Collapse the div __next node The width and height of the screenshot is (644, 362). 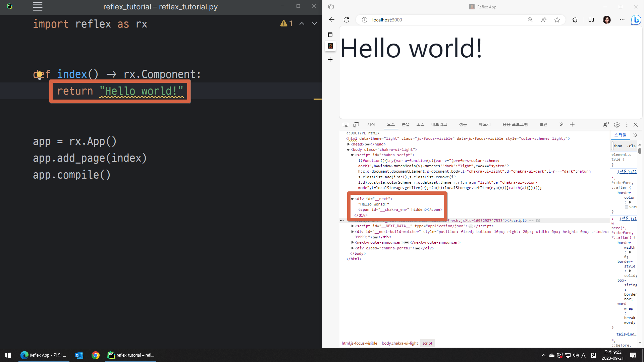(x=352, y=199)
